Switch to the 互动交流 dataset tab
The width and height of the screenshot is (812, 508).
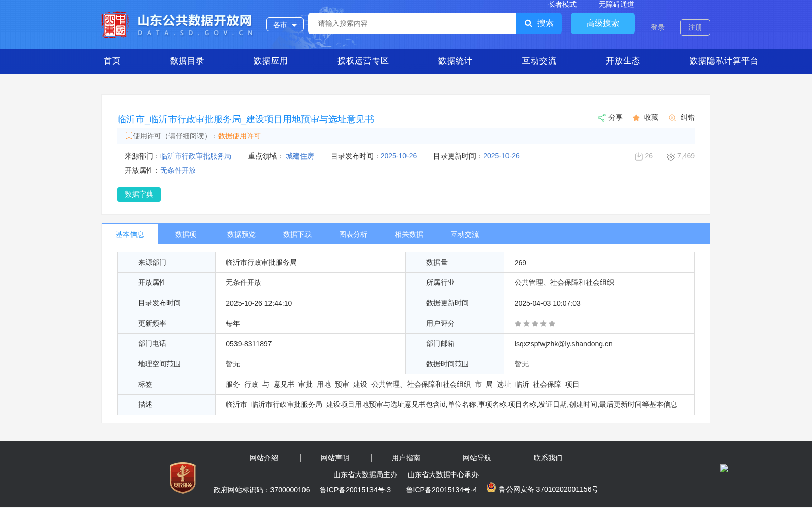coord(465,234)
